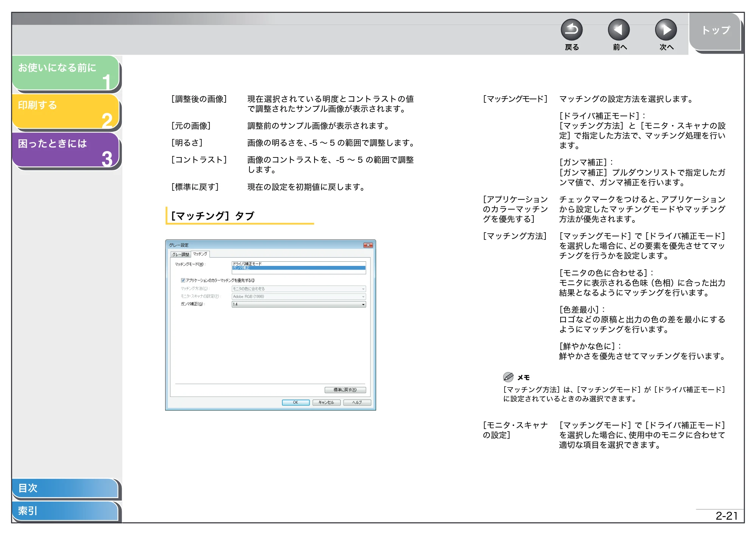Click the 戻る (back) round icon
This screenshot has height=534, width=756.
(571, 30)
